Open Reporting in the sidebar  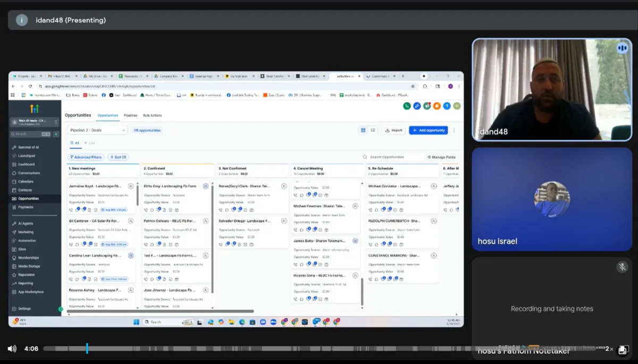tap(26, 283)
